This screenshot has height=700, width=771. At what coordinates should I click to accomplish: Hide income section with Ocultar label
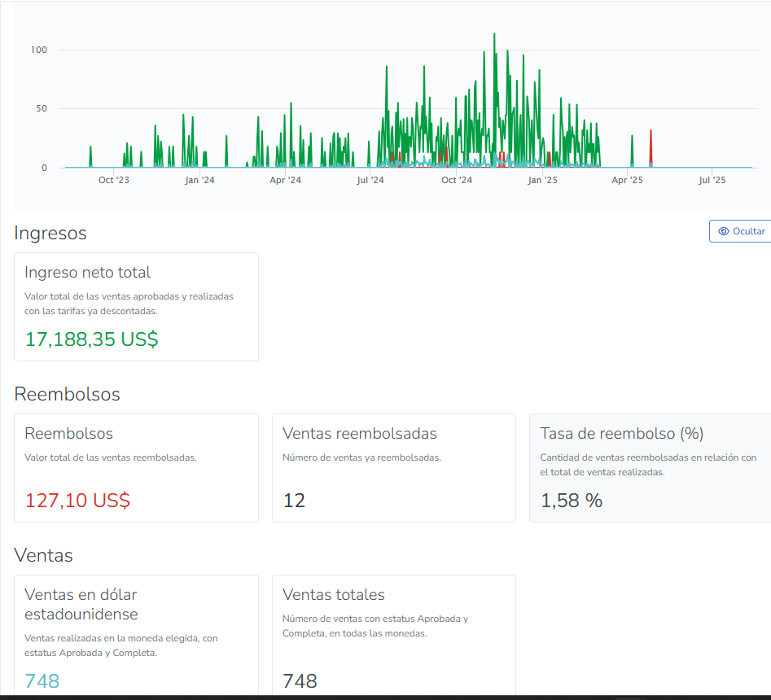(x=748, y=232)
